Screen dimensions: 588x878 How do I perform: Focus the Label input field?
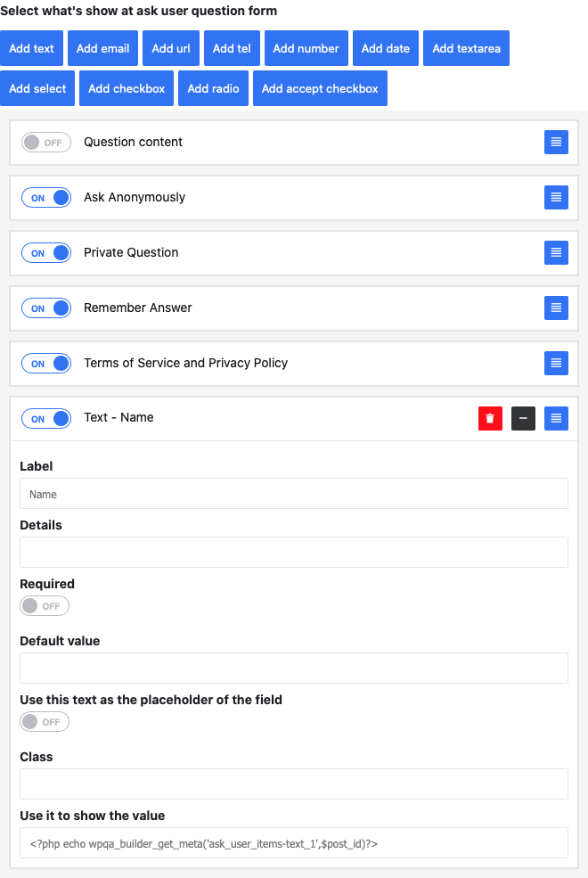[294, 494]
